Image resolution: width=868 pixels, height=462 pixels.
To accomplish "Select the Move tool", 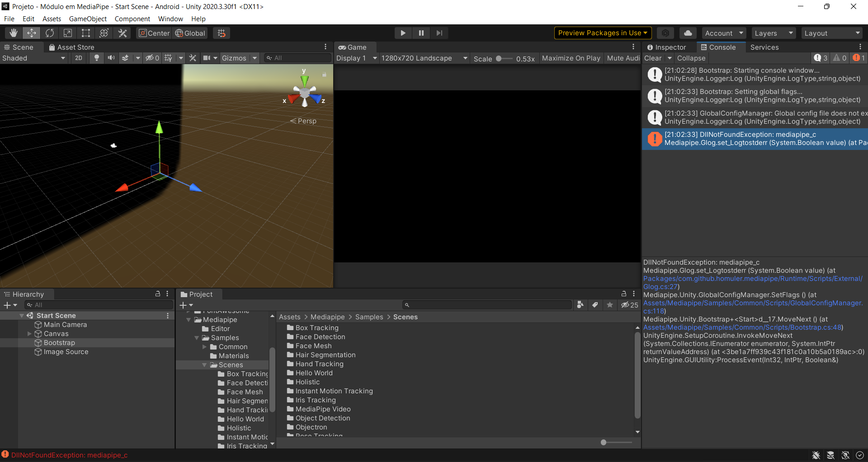I will 32,33.
